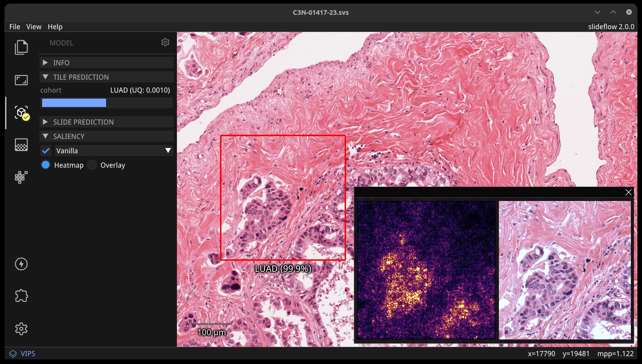Select the model cube sidebar icon

[x=21, y=113]
